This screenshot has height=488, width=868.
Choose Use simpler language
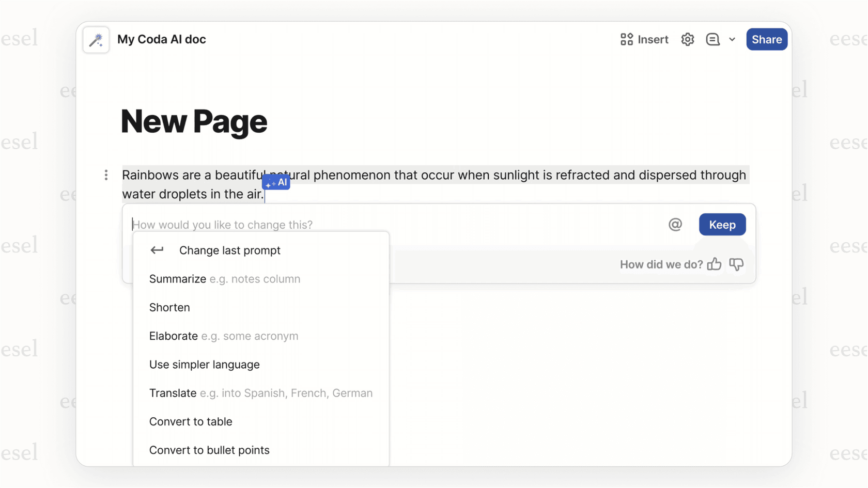(204, 364)
